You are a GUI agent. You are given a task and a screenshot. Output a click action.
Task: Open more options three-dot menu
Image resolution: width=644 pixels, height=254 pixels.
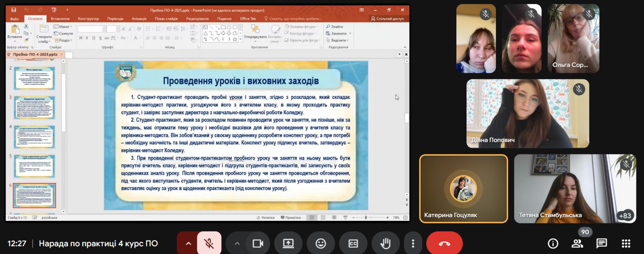(x=413, y=244)
